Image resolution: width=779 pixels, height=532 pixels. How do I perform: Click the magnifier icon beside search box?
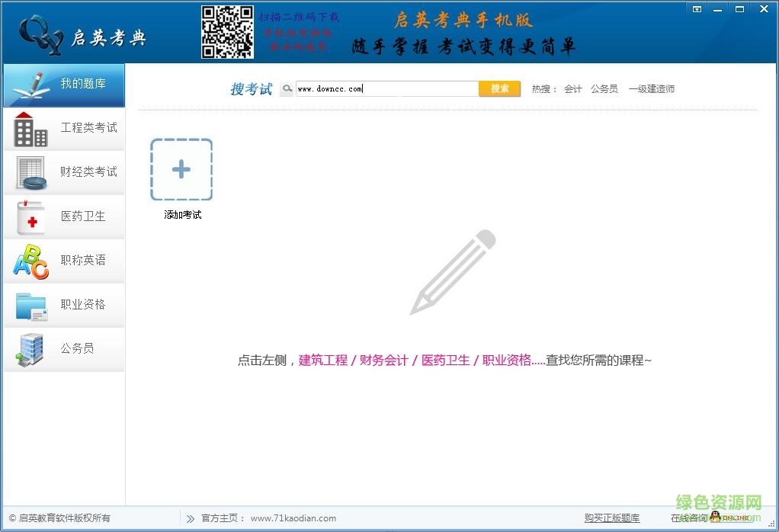pyautogui.click(x=287, y=89)
